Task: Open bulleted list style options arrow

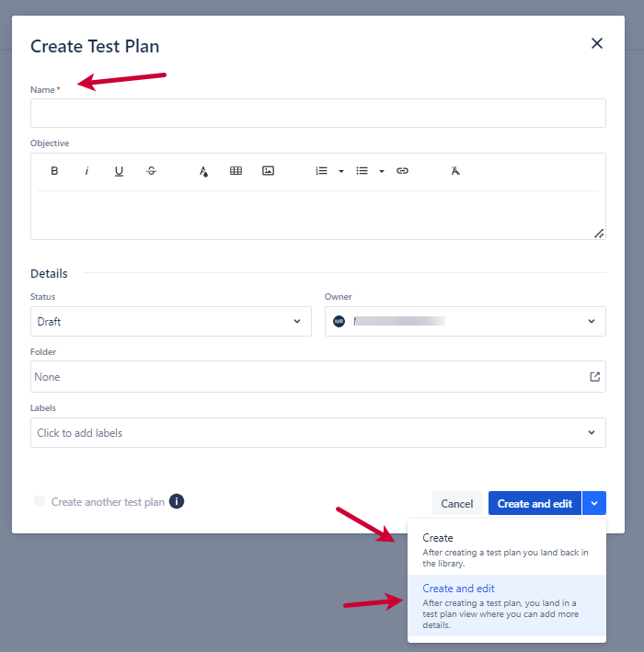Action: 382,171
